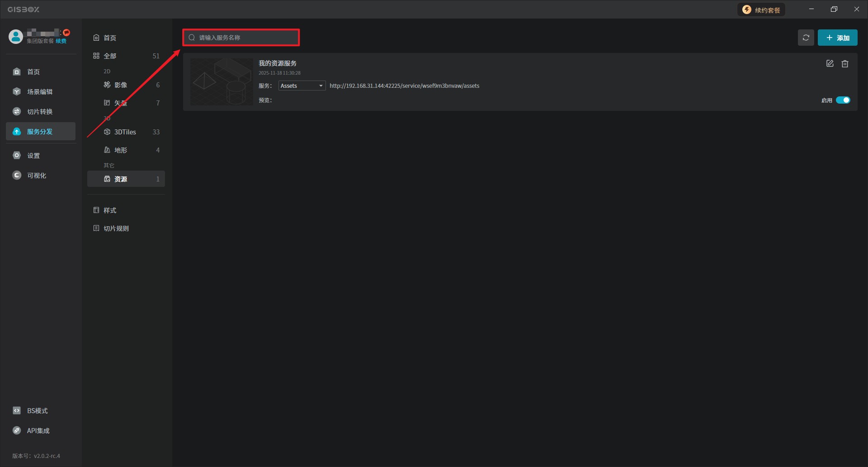
Task: Open the 切片转换 menu item
Action: (x=40, y=111)
